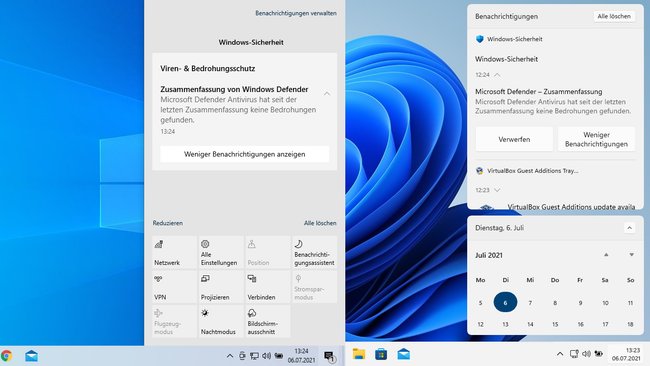Image resolution: width=650 pixels, height=366 pixels.
Task: Open Chrome from the Windows 10 taskbar
Action: (6, 356)
